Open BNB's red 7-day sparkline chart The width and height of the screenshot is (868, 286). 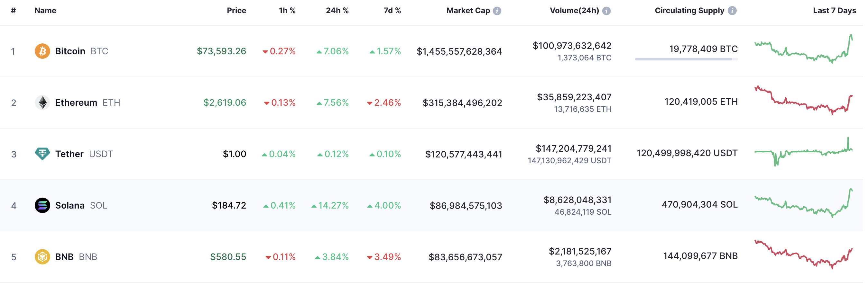point(804,255)
